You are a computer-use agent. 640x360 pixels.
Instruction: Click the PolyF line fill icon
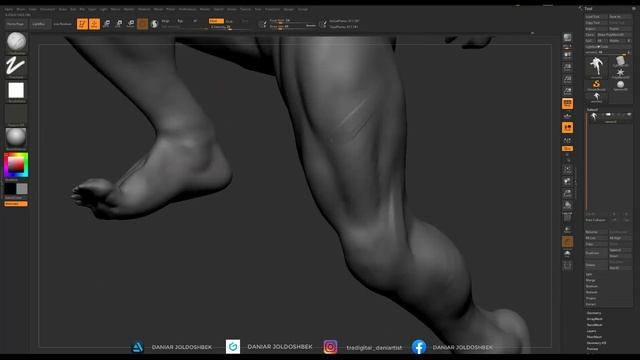pos(567,217)
